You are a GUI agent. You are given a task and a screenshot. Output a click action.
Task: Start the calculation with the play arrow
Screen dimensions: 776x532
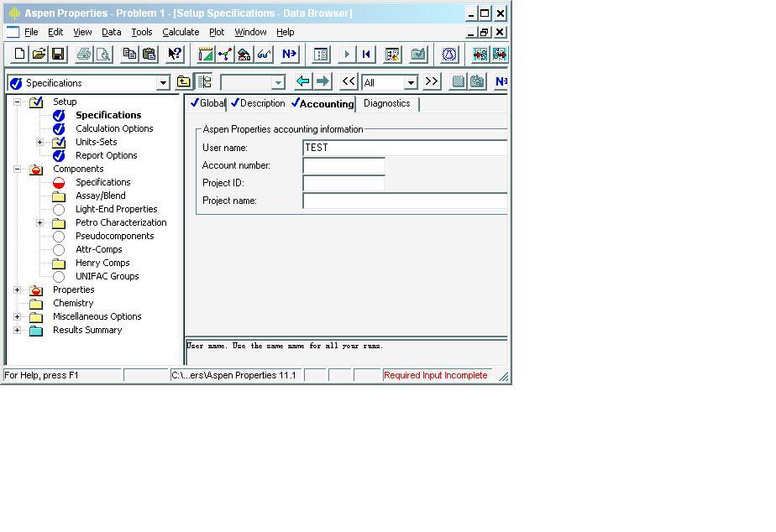coord(347,54)
